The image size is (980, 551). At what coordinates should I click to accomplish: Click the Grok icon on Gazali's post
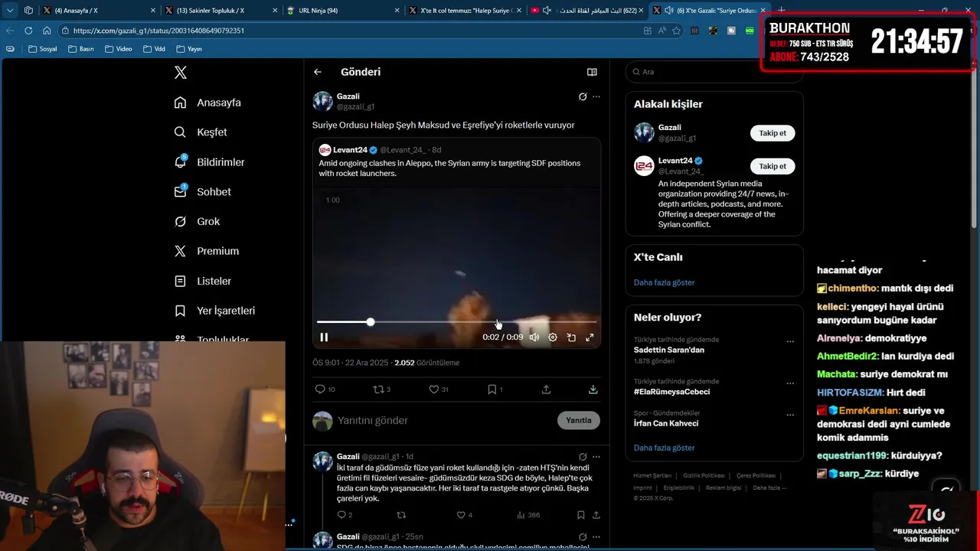tap(583, 96)
